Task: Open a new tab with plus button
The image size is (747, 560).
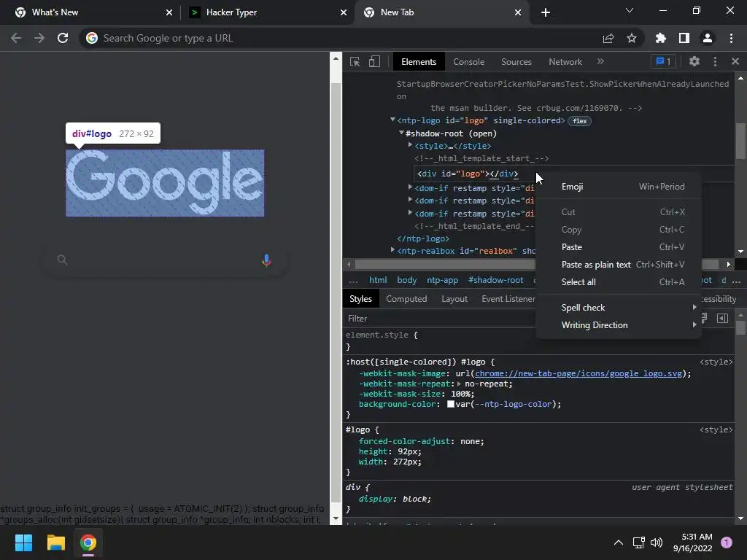Action: tap(546, 12)
